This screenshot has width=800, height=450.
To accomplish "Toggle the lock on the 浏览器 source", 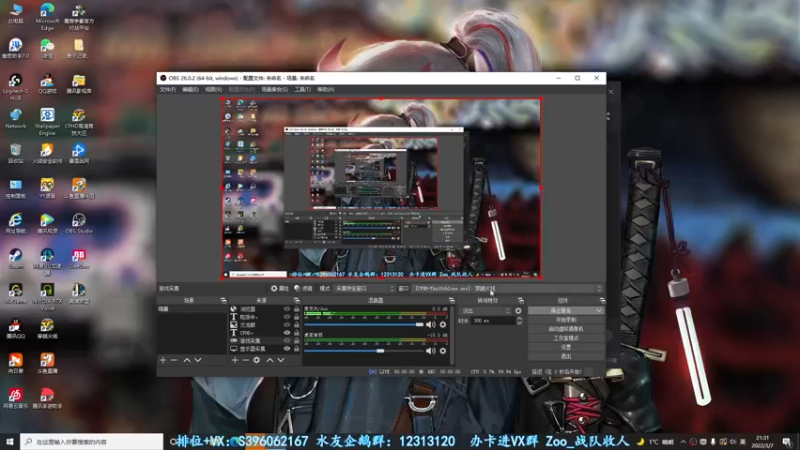I will pyautogui.click(x=296, y=309).
